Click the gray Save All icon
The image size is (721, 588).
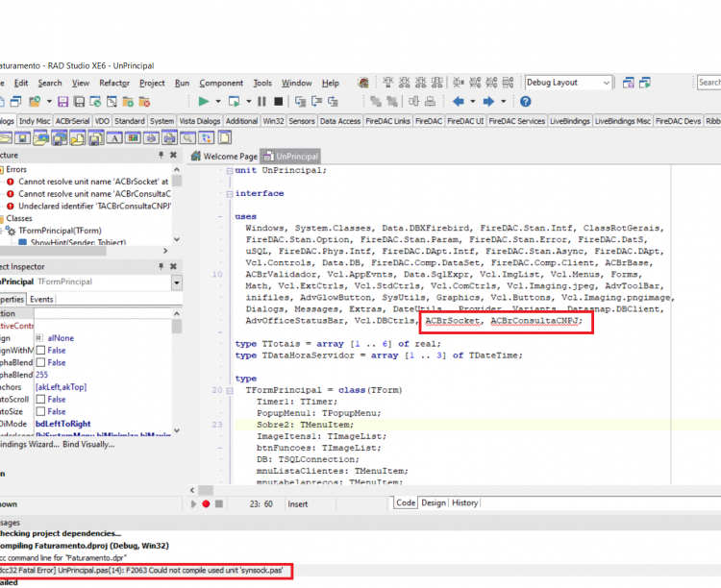(x=79, y=102)
